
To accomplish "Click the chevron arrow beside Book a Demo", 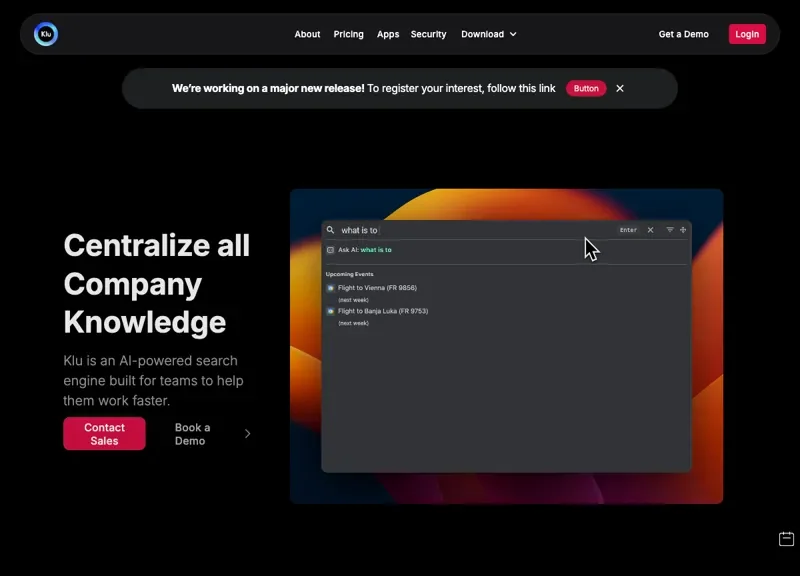I will tap(248, 434).
